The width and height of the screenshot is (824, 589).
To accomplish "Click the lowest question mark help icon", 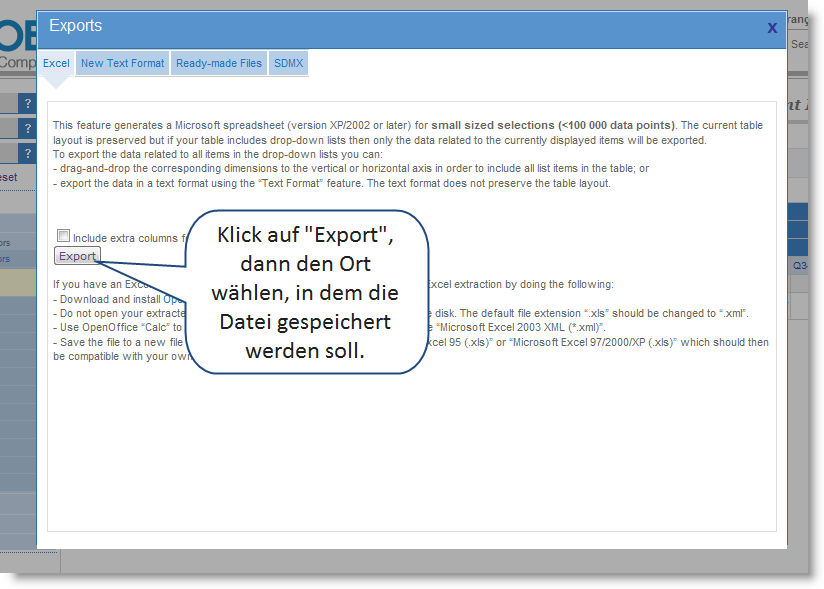I will [28, 153].
